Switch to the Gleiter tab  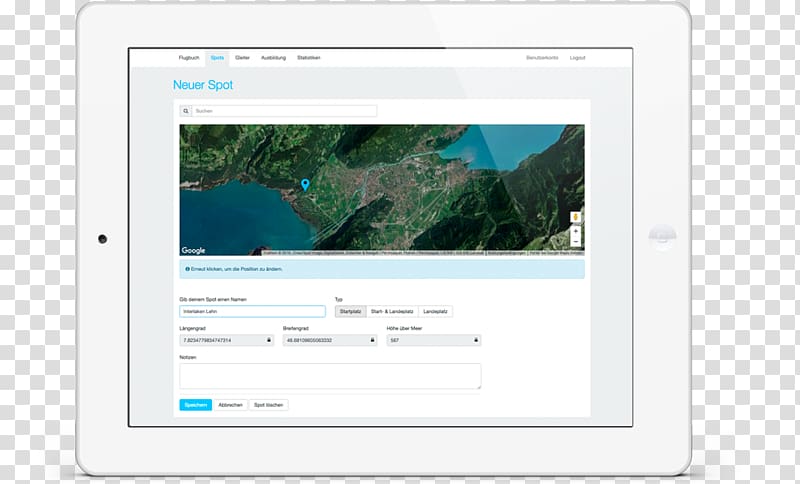242,58
